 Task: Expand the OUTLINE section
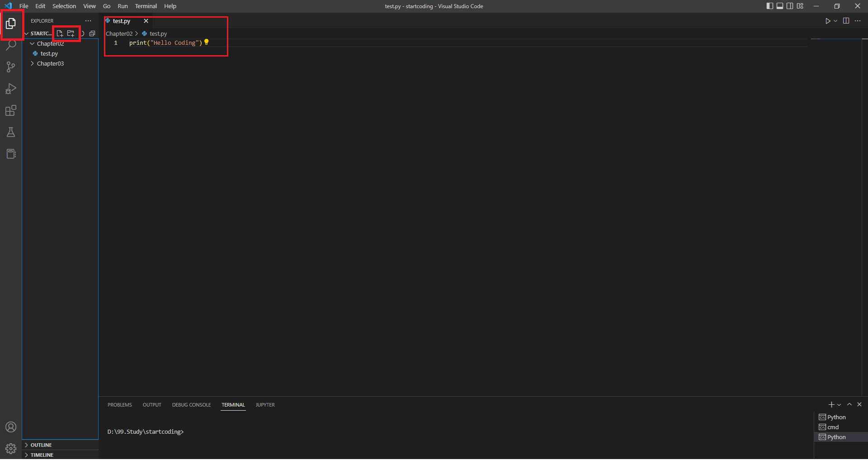(x=60, y=445)
